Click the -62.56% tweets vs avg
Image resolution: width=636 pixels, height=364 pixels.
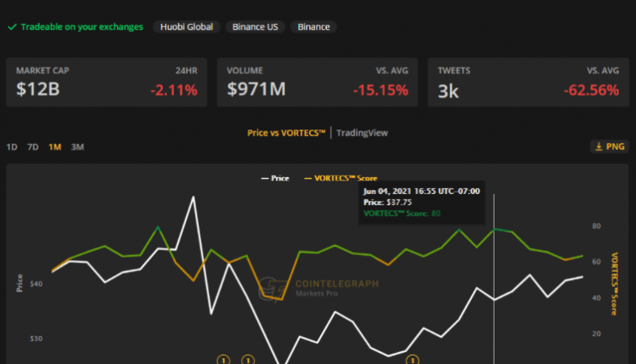pos(591,90)
